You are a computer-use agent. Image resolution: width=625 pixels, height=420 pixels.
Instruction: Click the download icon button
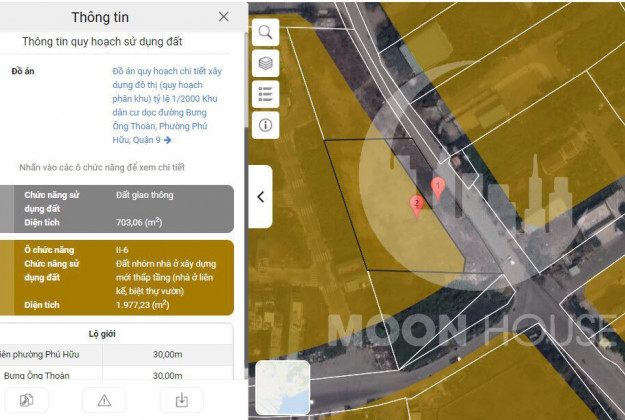[x=181, y=400]
